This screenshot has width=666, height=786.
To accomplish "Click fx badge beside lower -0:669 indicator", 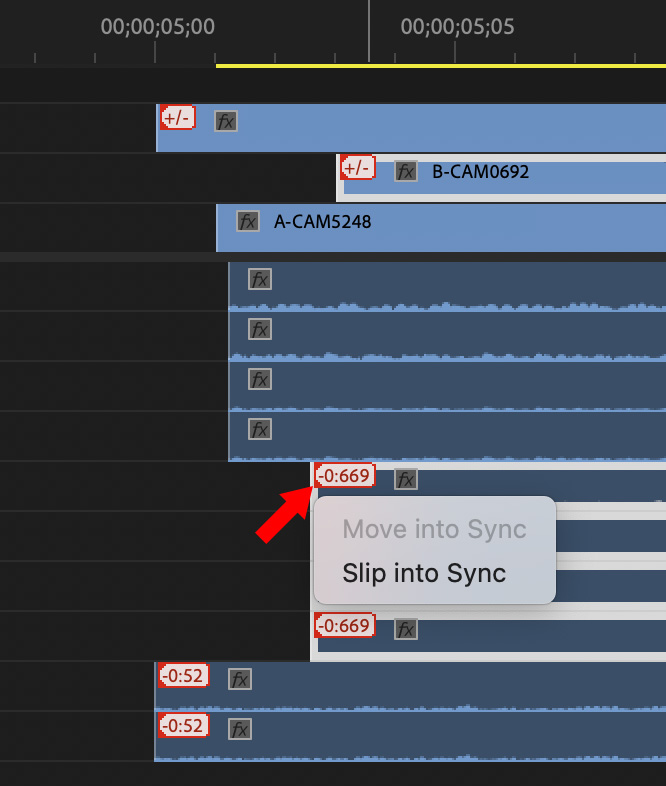I will point(405,629).
